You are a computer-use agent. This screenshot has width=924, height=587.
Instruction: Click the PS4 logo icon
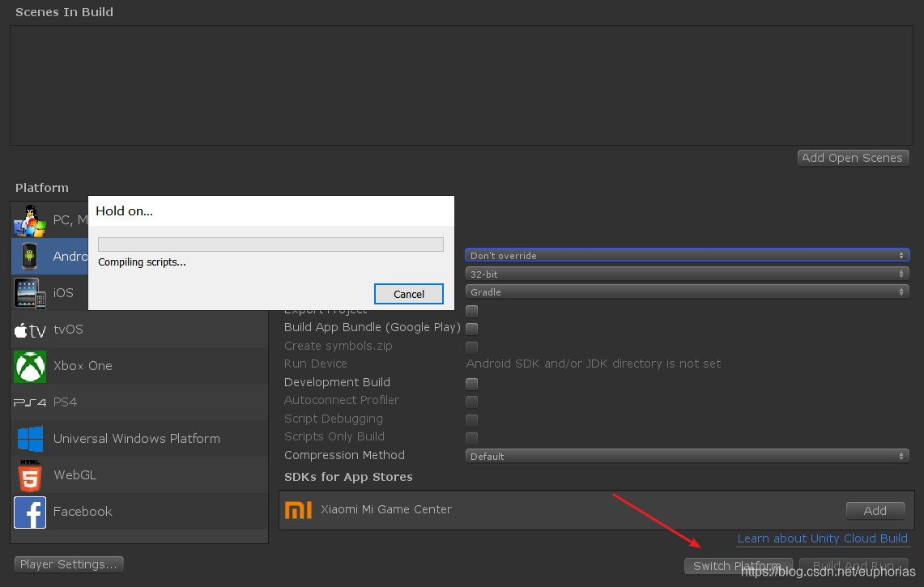click(30, 402)
